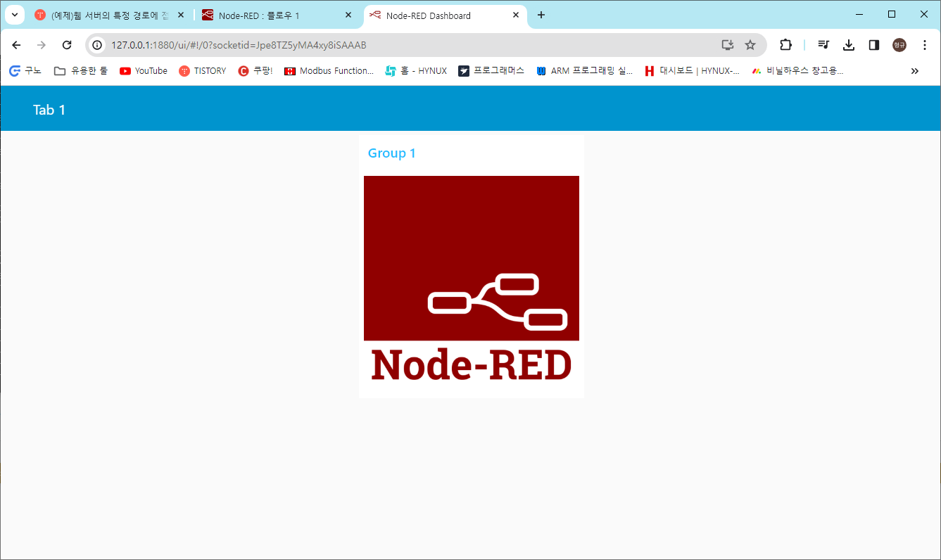The width and height of the screenshot is (941, 560).
Task: Click the browser forward arrow
Action: coord(42,45)
